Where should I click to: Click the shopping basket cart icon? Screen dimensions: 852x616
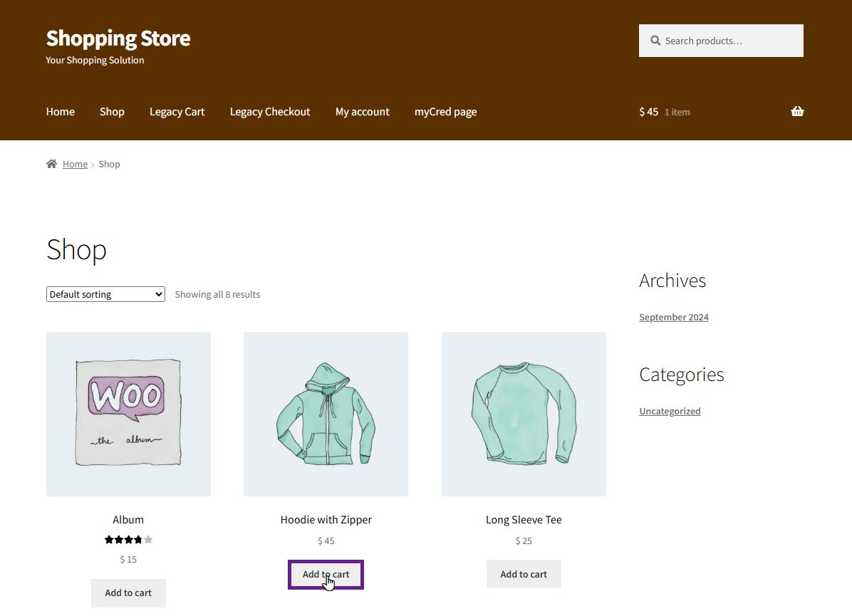(x=797, y=111)
